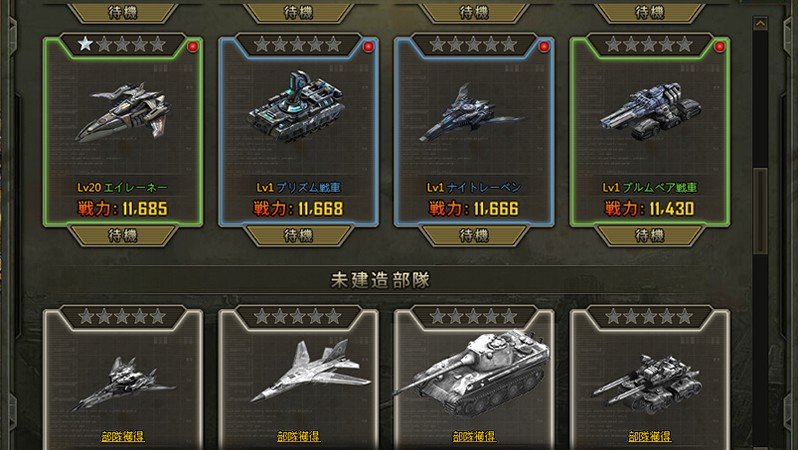Select the unbuilt large gray tank thumbnail
The height and width of the screenshot is (450, 800).
(x=472, y=371)
